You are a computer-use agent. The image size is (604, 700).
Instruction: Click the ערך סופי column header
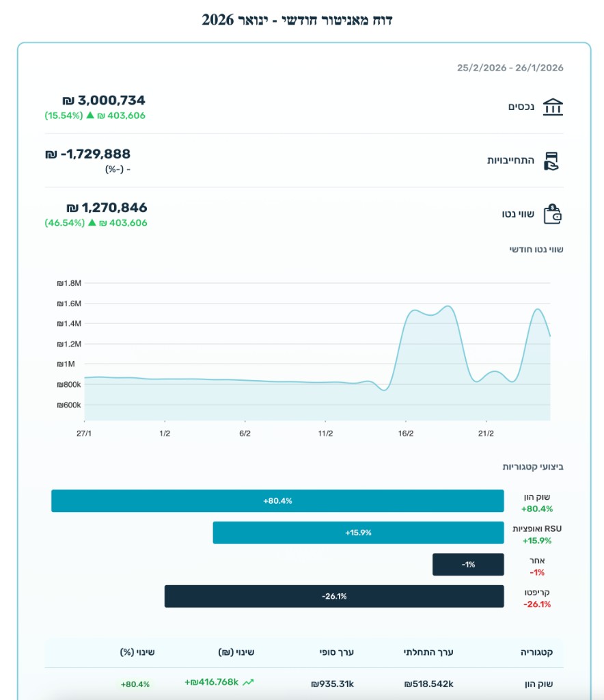(x=338, y=652)
